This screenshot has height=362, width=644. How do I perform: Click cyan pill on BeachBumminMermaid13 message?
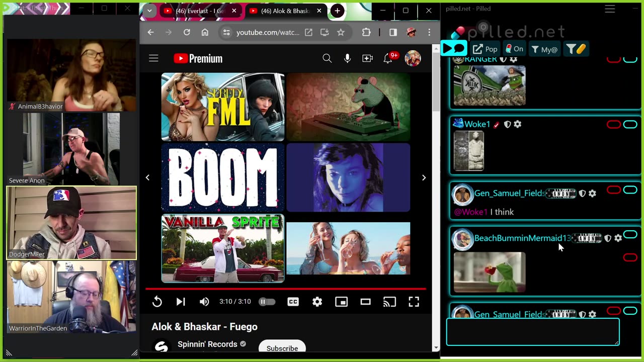tap(630, 235)
